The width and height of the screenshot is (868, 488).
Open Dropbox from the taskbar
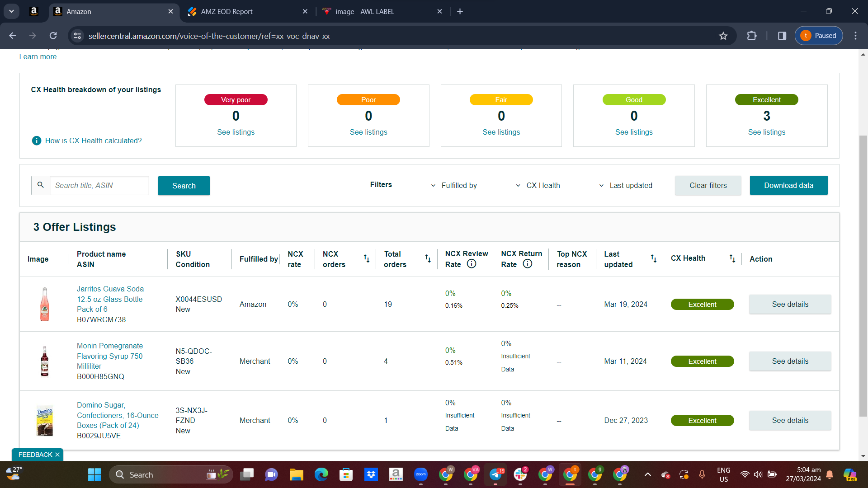[x=371, y=474]
